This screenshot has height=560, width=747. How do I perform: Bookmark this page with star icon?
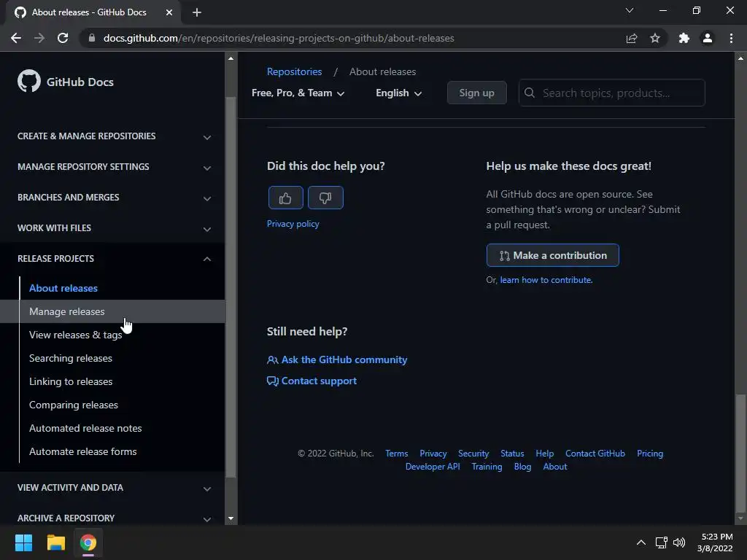655,38
